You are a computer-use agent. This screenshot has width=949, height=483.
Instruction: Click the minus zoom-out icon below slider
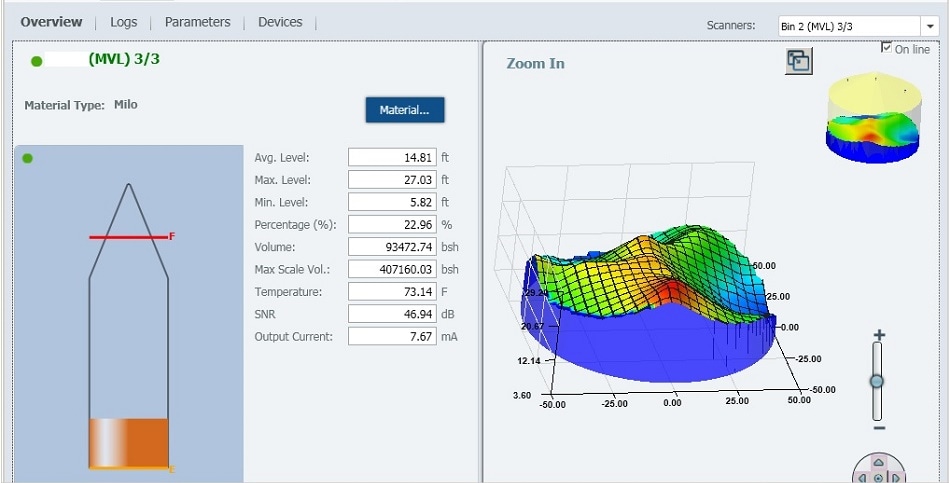(x=879, y=429)
